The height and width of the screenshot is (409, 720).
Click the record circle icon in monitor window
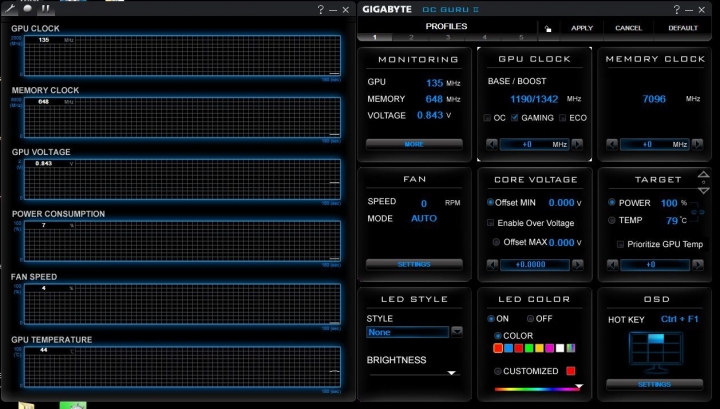click(x=28, y=8)
